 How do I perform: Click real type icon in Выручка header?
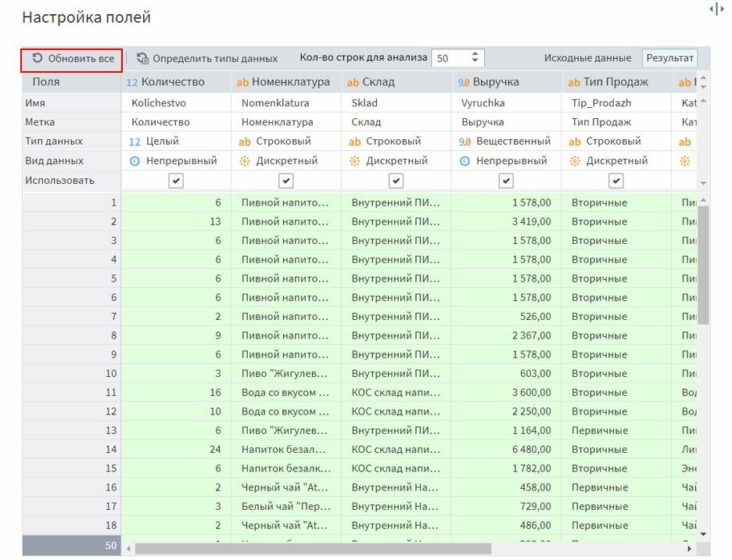tap(464, 83)
